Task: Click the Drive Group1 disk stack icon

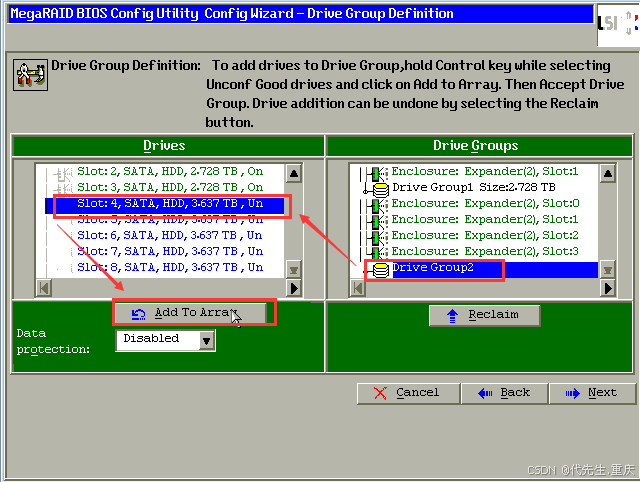Action: (x=380, y=190)
